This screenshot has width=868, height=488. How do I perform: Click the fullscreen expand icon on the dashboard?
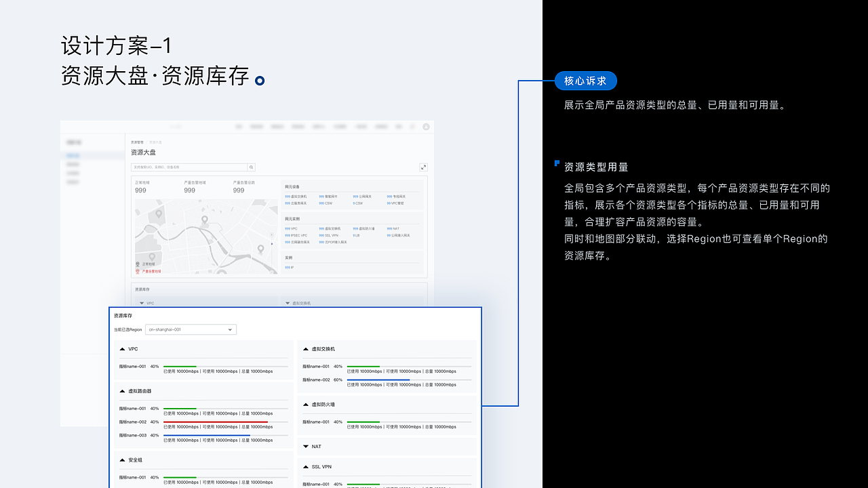pos(423,167)
